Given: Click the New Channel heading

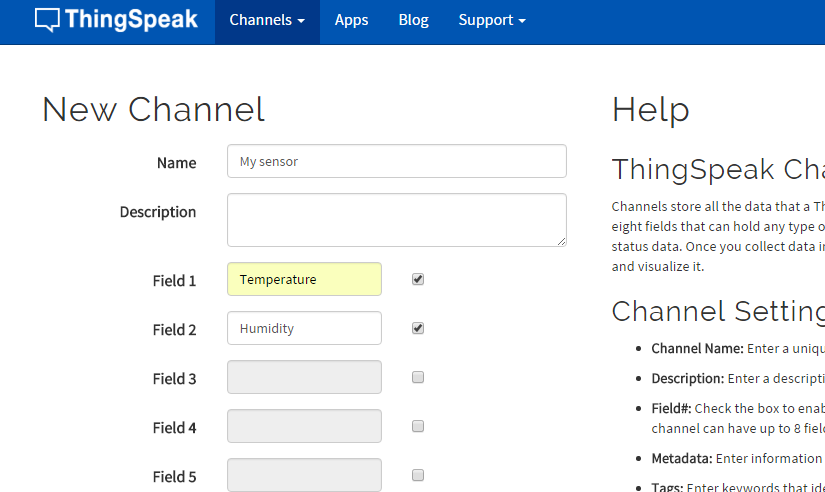Looking at the screenshot, I should tap(153, 109).
